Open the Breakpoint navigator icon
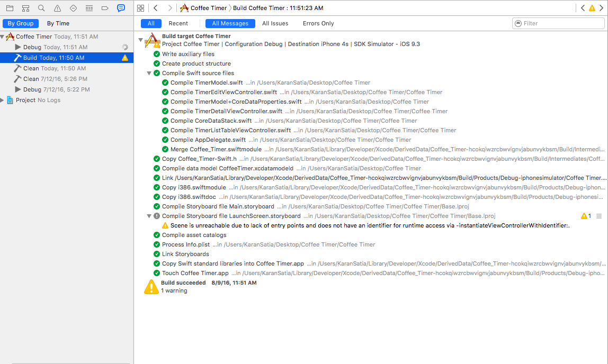 tap(105, 8)
